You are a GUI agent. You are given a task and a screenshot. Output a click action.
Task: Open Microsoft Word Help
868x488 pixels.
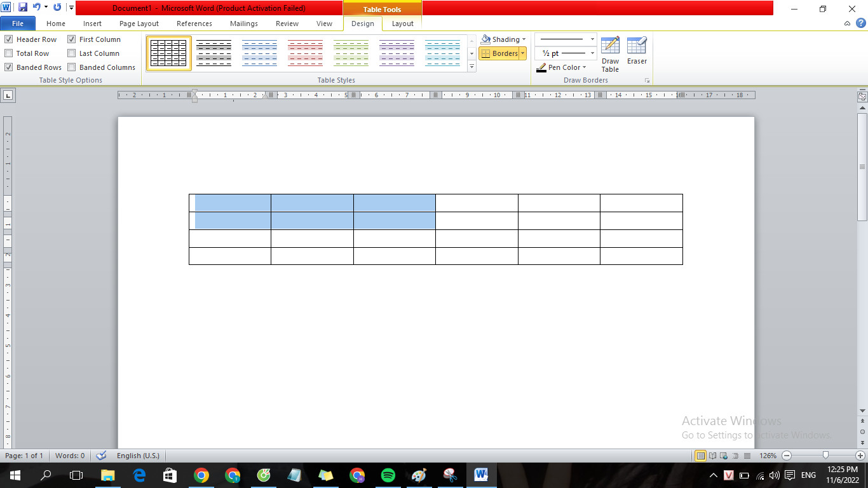(x=860, y=23)
